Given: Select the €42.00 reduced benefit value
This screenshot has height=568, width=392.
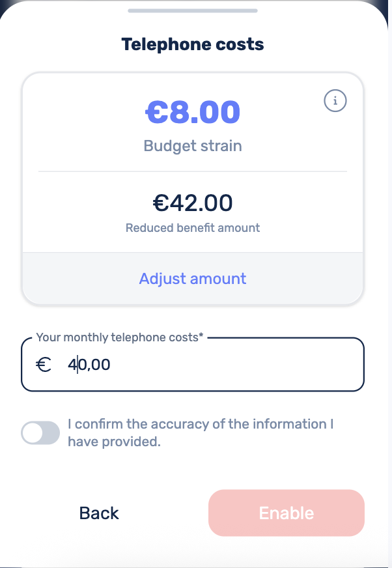Looking at the screenshot, I should [193, 203].
